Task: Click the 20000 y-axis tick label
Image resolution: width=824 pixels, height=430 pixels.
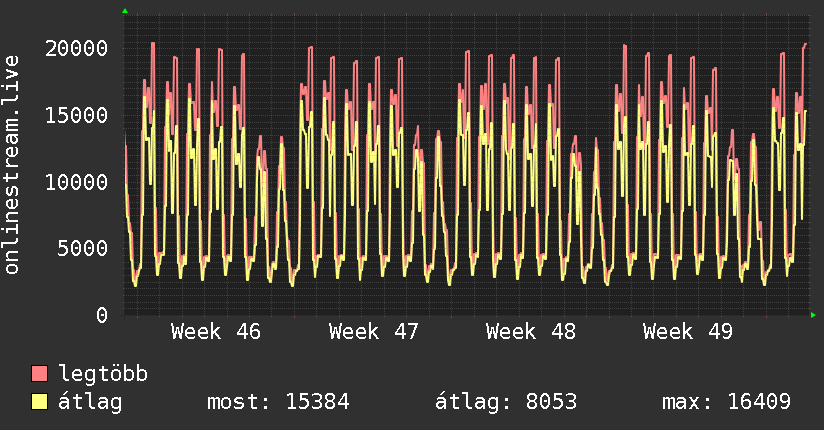Action: click(77, 48)
